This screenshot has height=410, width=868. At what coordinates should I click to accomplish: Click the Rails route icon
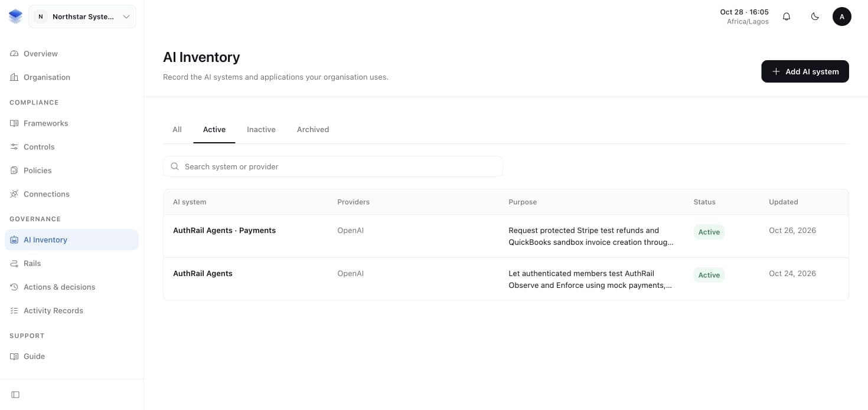[x=14, y=264]
